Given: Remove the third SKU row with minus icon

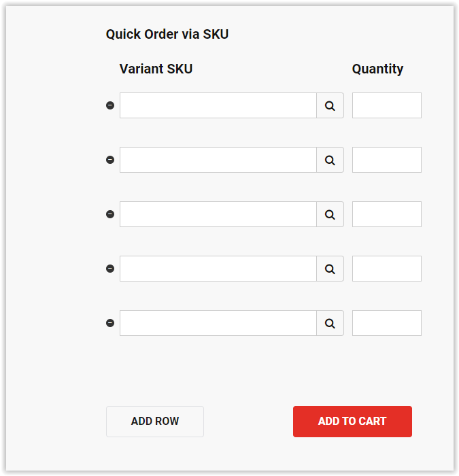Looking at the screenshot, I should coord(110,214).
